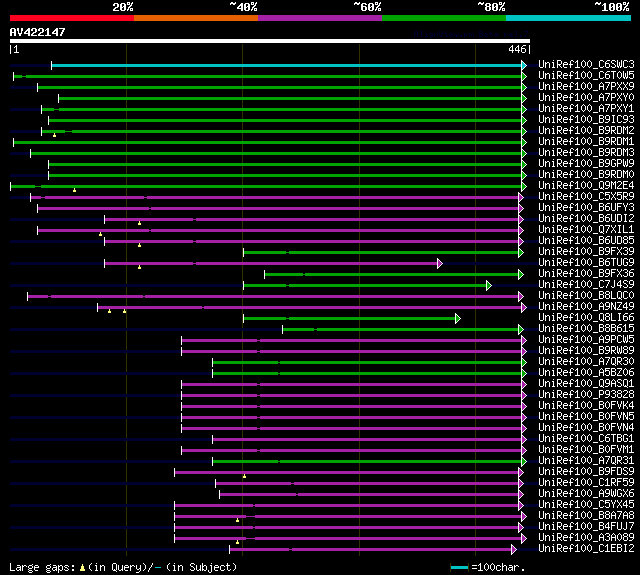Screen dimensions: 640x575
Task: Click the green ~80% identity legend segment
Action: point(444,18)
